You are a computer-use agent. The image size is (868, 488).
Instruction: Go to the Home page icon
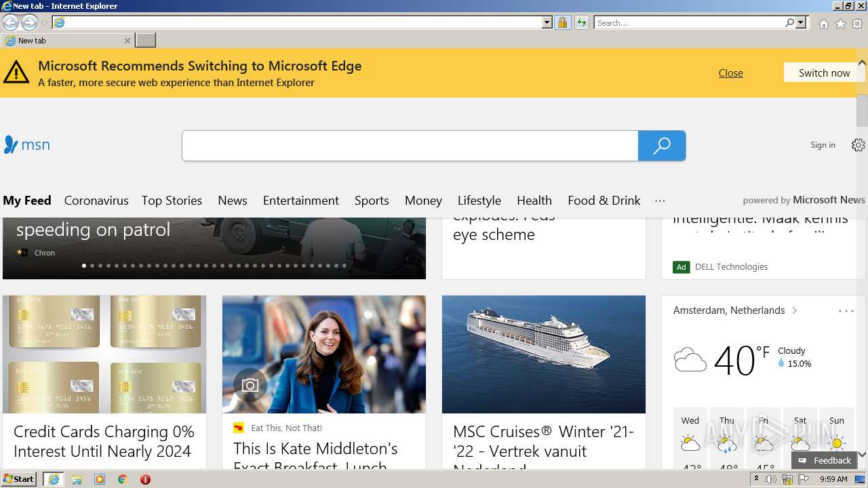[823, 24]
